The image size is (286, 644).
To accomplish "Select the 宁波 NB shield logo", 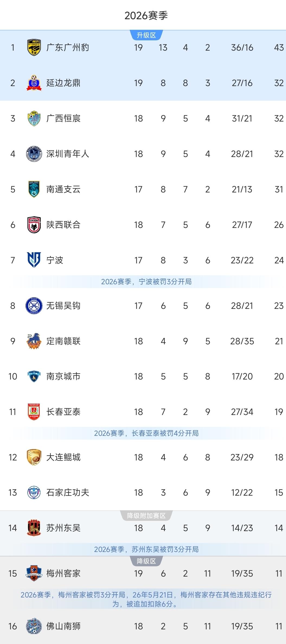I will point(34,260).
